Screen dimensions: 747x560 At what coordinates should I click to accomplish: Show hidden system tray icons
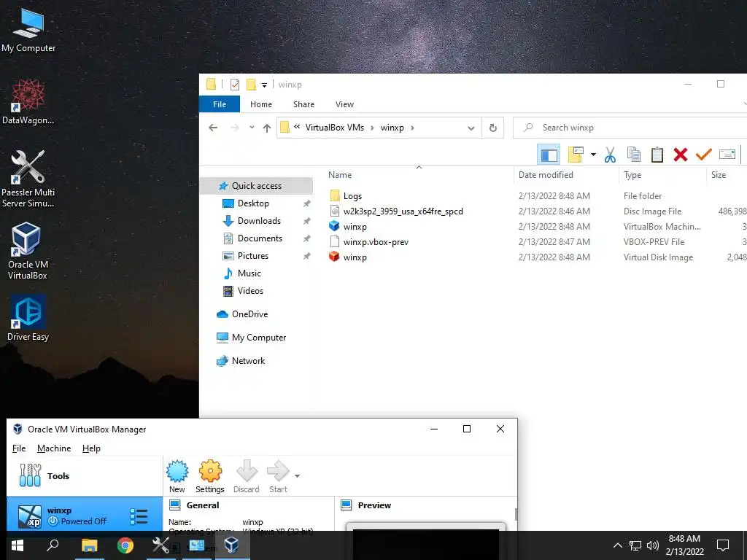click(x=617, y=545)
